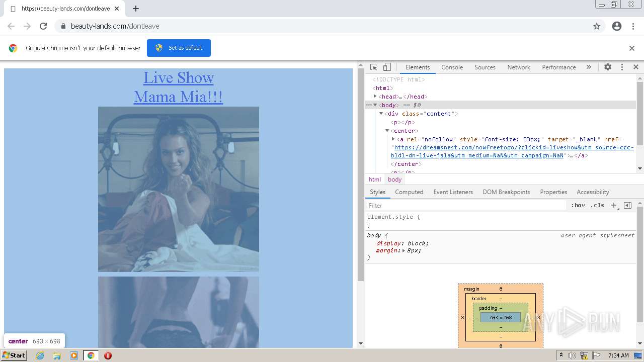Open the taskbar file explorer

[57, 355]
